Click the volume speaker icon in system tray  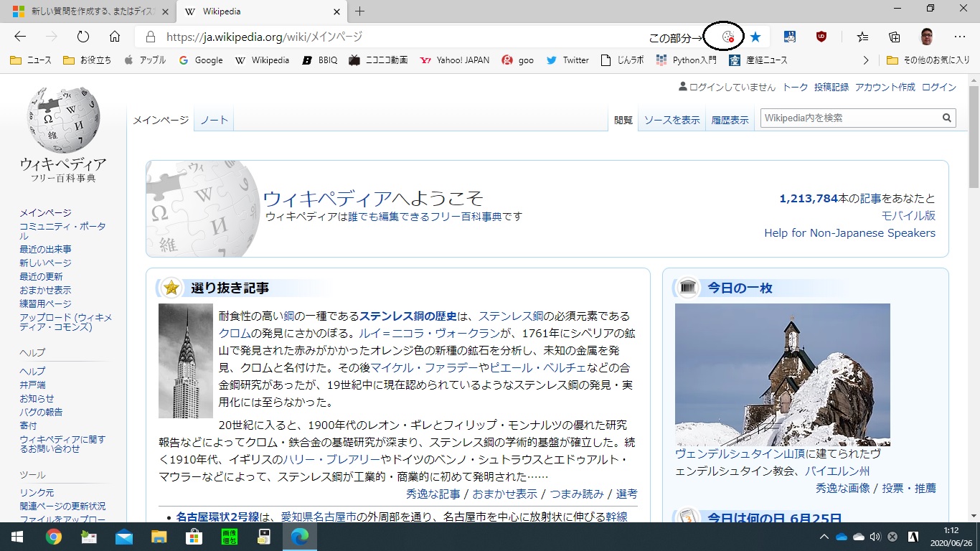(x=875, y=537)
